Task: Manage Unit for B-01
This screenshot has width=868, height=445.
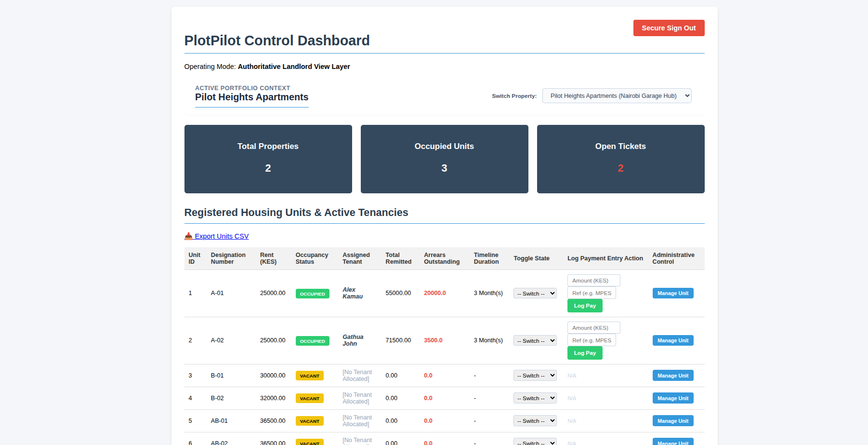Action: tap(673, 376)
